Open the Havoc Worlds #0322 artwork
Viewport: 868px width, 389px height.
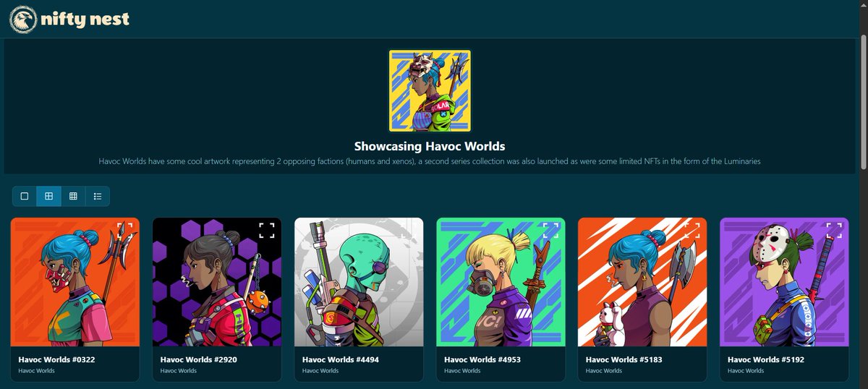click(75, 282)
